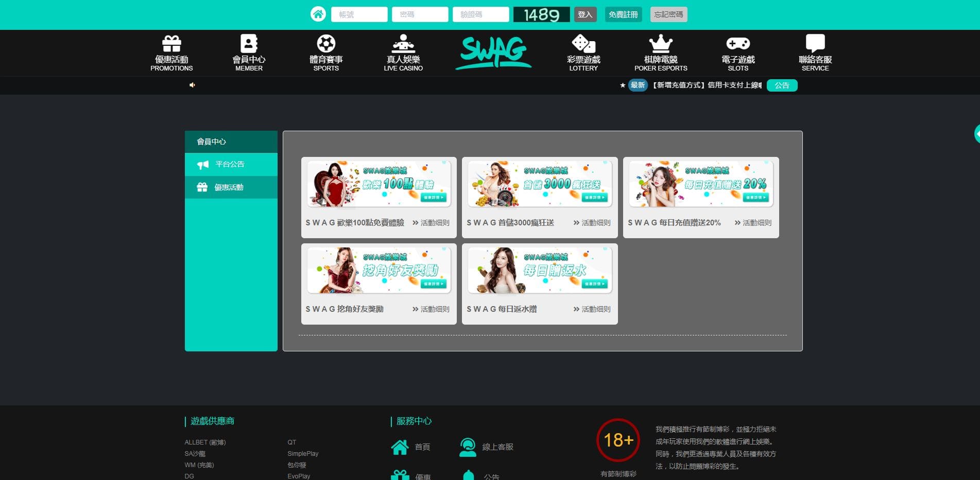Viewport: 980px width, 480px height.
Task: Open the Lottery dice icon
Action: pyautogui.click(x=583, y=44)
